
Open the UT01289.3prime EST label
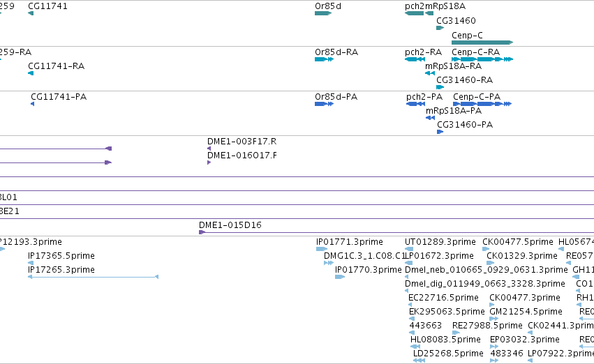click(x=440, y=241)
